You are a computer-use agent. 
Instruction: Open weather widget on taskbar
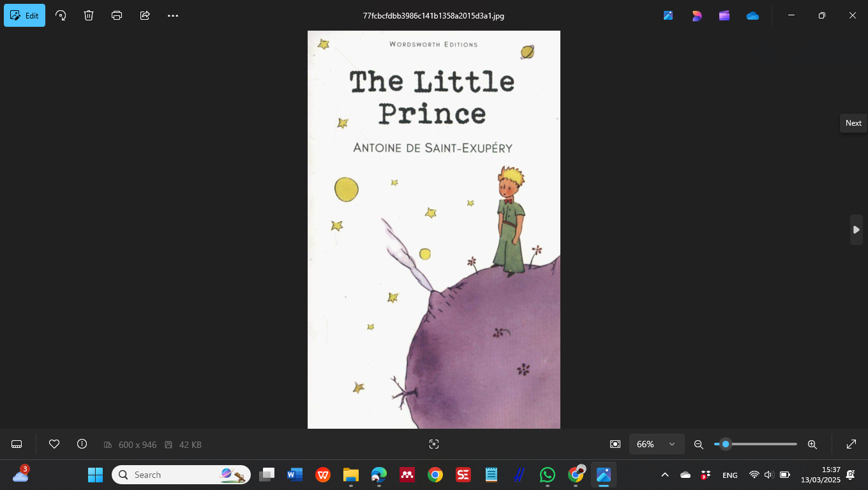click(x=21, y=475)
